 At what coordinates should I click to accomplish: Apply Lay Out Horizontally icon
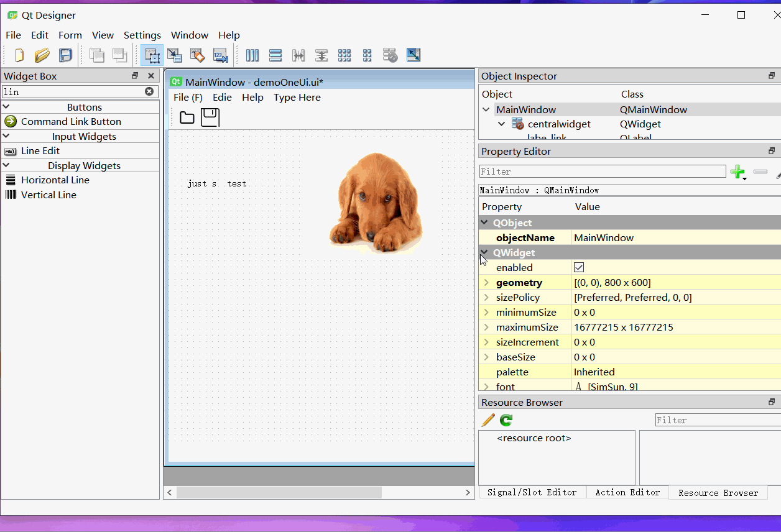(x=252, y=55)
